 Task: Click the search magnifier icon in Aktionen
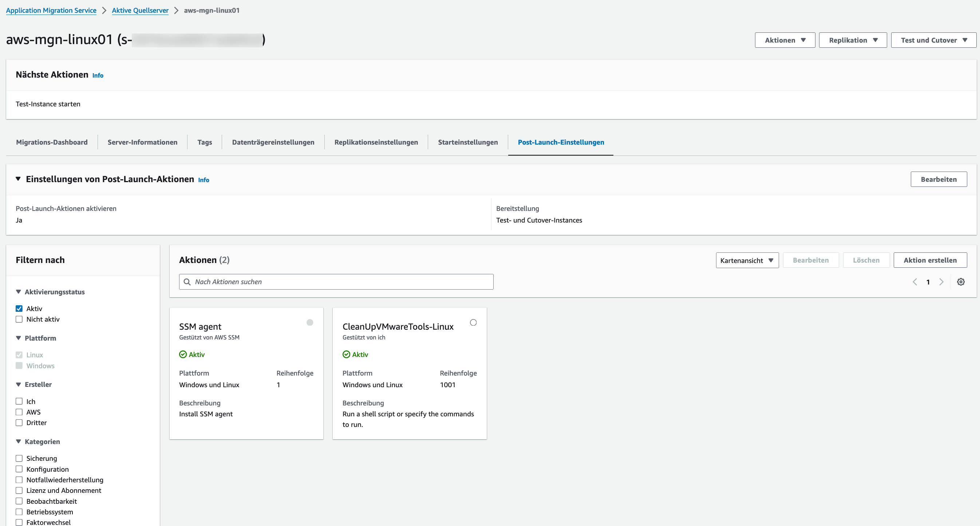click(x=187, y=282)
